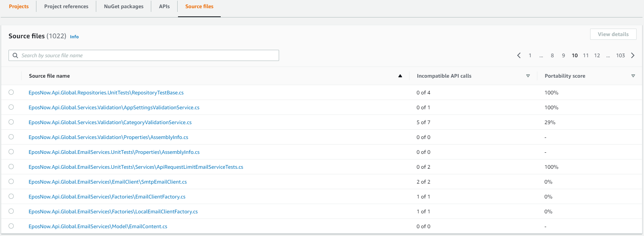The width and height of the screenshot is (644, 236).
Task: Go to page 12
Action: pyautogui.click(x=597, y=55)
